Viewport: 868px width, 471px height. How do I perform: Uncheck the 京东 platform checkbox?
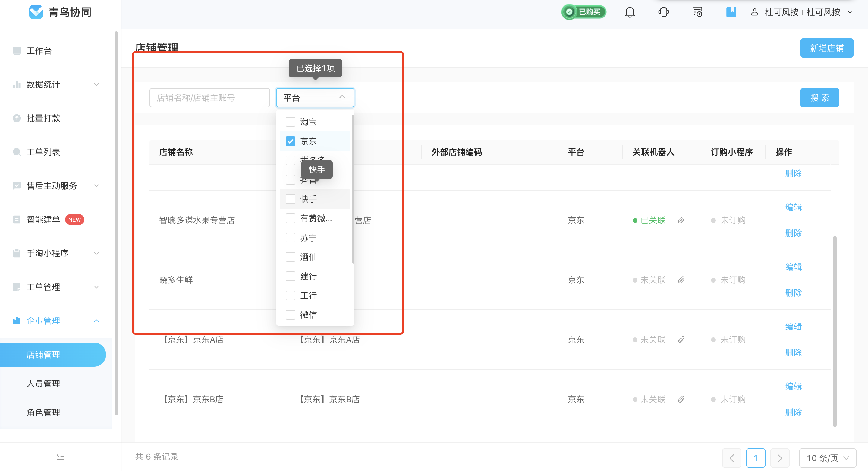pos(290,141)
